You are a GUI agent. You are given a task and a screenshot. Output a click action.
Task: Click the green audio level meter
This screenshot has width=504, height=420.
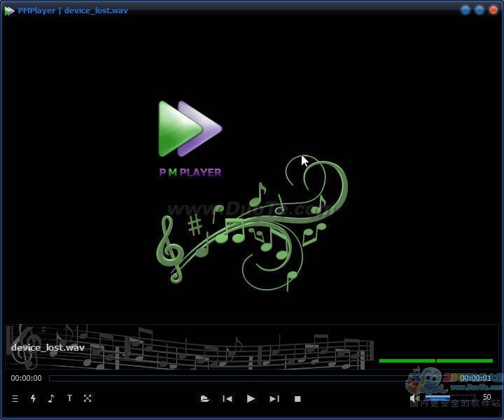435,360
